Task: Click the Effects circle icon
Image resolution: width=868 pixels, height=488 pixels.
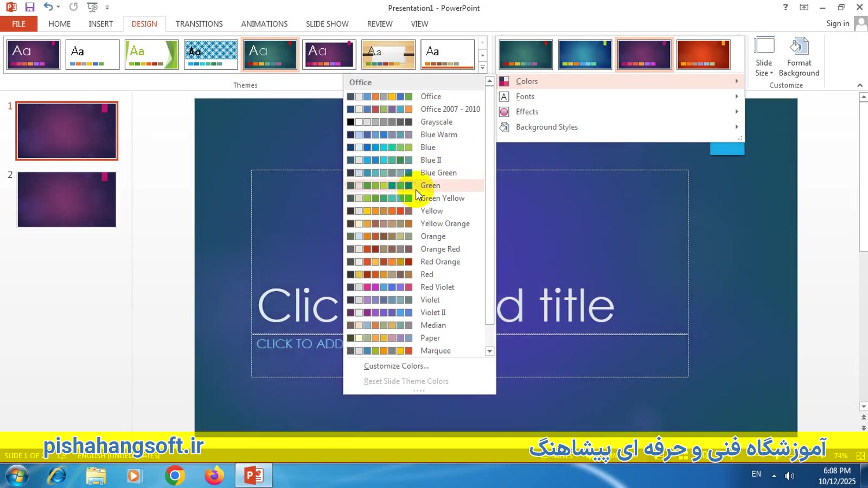Action: click(504, 112)
